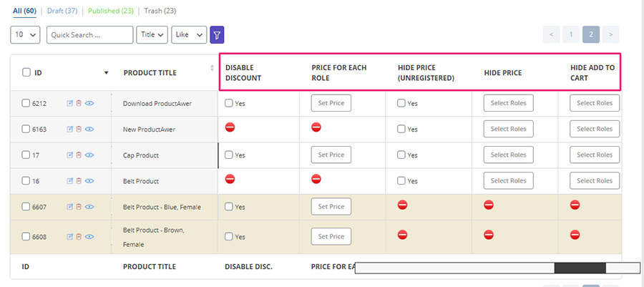Edit the Belt Product row (ID 16)
Screen dimensions: 644x287
tap(70, 181)
